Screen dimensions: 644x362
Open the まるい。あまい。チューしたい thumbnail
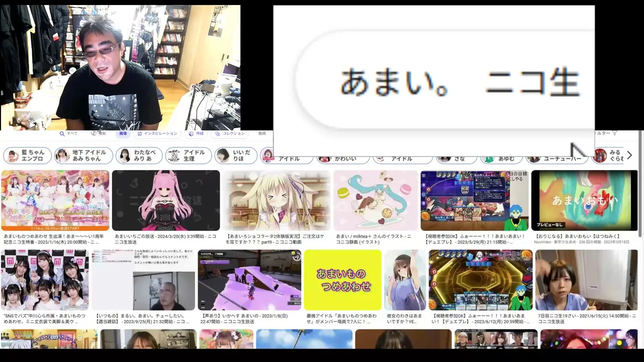click(143, 280)
